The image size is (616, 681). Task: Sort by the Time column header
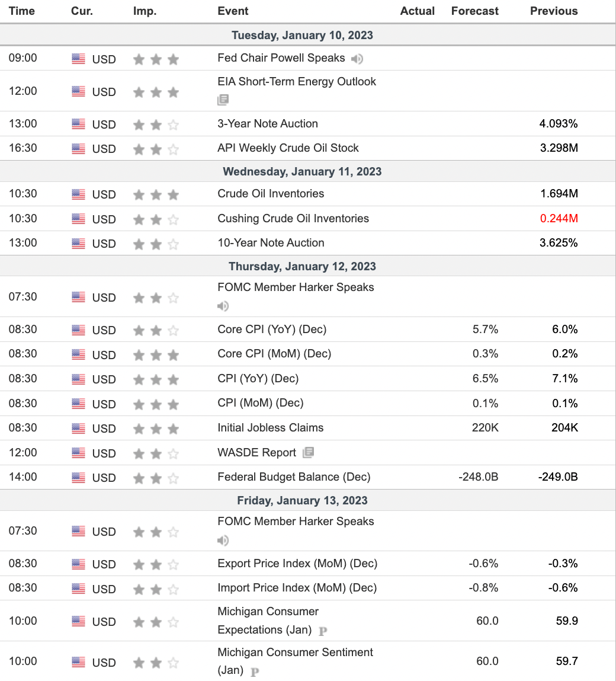coord(21,11)
